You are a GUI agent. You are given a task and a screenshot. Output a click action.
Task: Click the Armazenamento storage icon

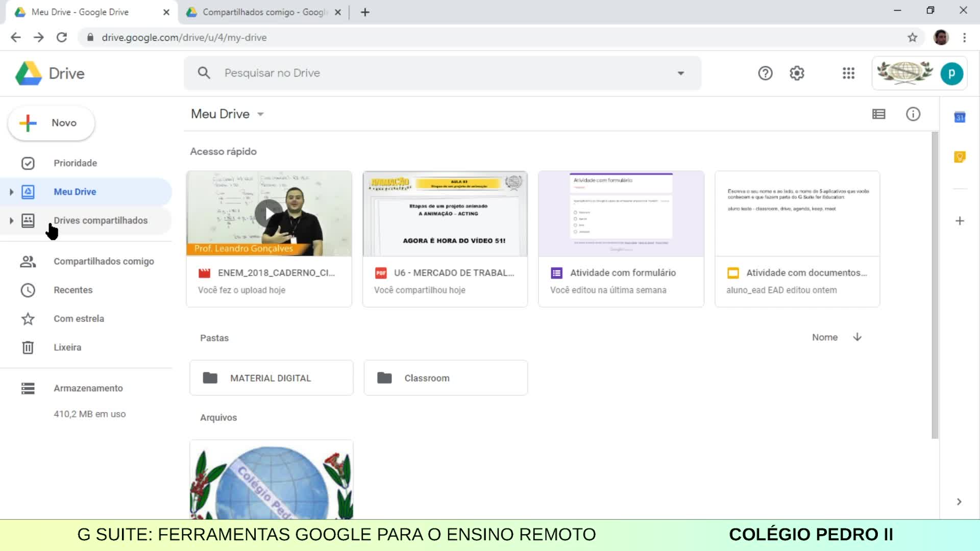(x=28, y=388)
